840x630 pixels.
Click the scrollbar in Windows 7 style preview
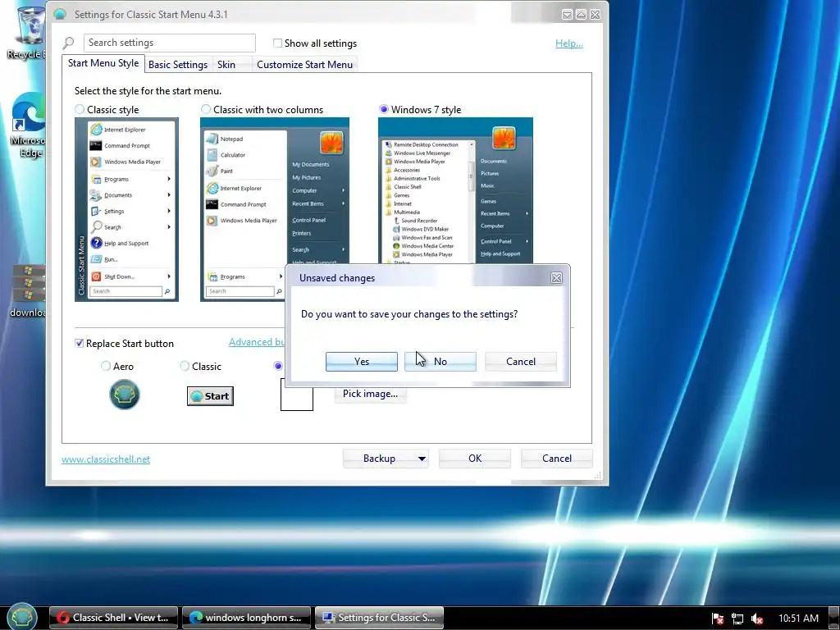click(472, 201)
